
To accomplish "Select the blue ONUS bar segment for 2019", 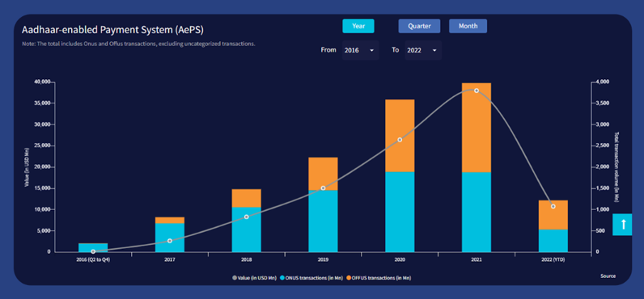I will 323,221.
